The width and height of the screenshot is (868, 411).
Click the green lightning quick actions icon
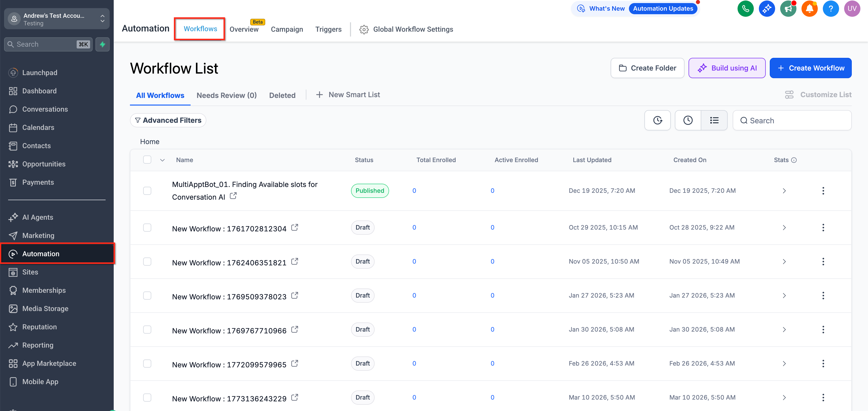click(x=103, y=44)
